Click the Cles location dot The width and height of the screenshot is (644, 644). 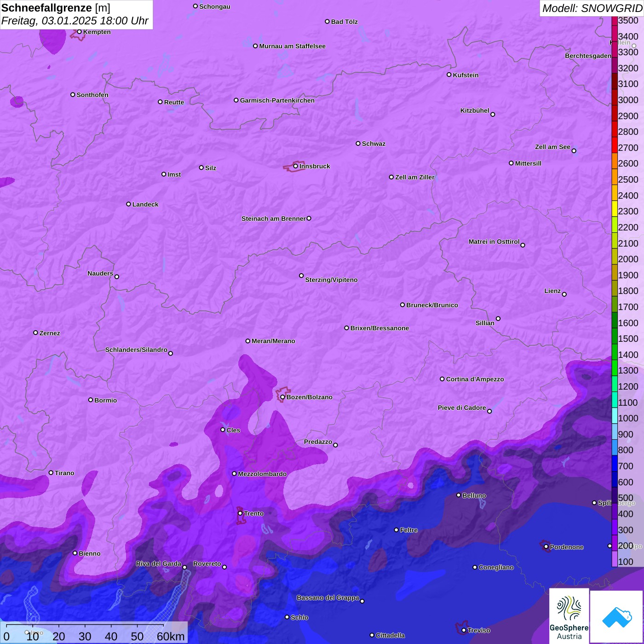point(223,430)
